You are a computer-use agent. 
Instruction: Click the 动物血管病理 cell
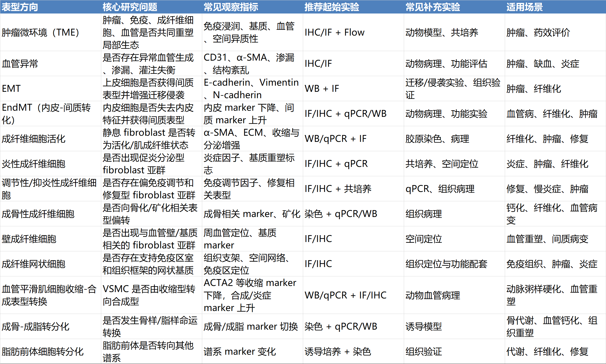(x=433, y=295)
